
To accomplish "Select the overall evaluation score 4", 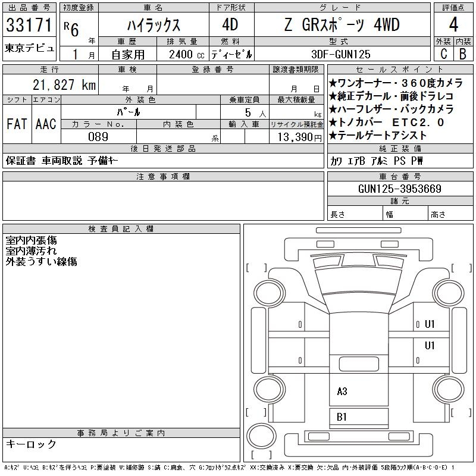I will pos(453,24).
